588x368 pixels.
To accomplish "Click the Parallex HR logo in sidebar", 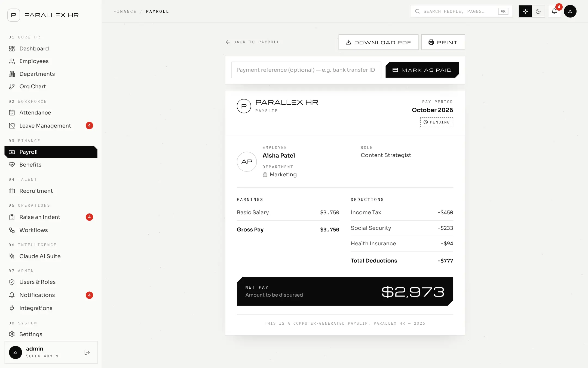I will 14,15.
